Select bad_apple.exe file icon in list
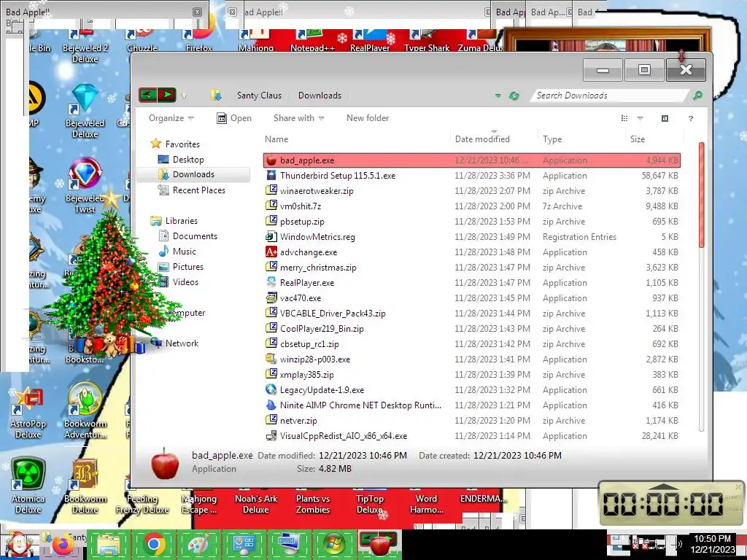 tap(271, 160)
